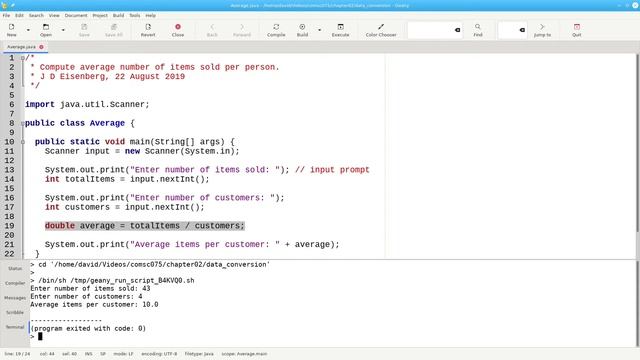640x360 pixels.
Task: Open the Build menu
Action: point(118,16)
